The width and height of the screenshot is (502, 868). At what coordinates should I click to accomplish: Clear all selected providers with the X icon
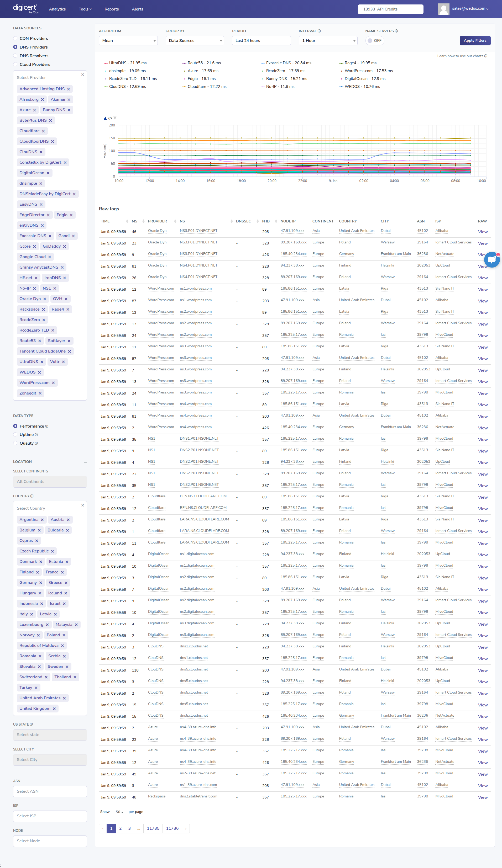point(82,75)
